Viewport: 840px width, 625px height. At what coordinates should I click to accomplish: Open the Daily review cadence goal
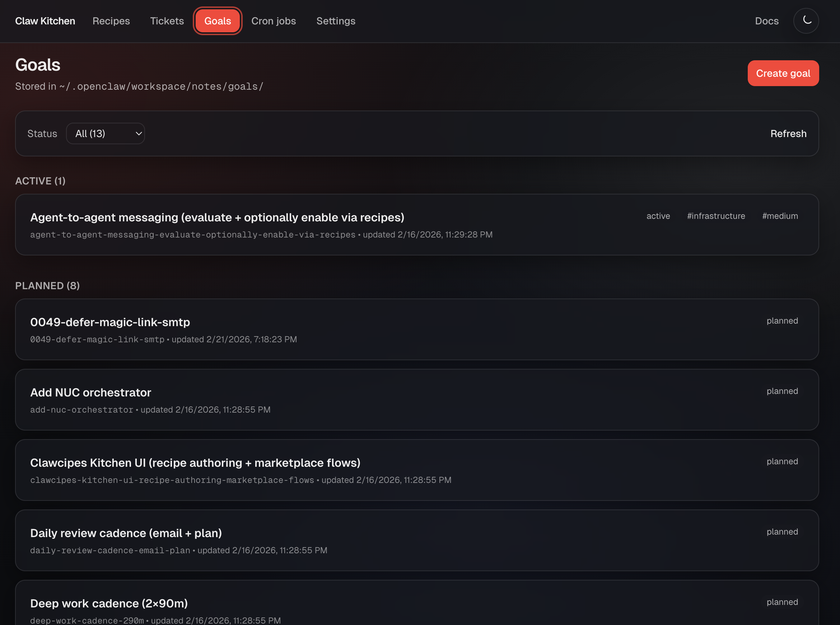pos(126,534)
